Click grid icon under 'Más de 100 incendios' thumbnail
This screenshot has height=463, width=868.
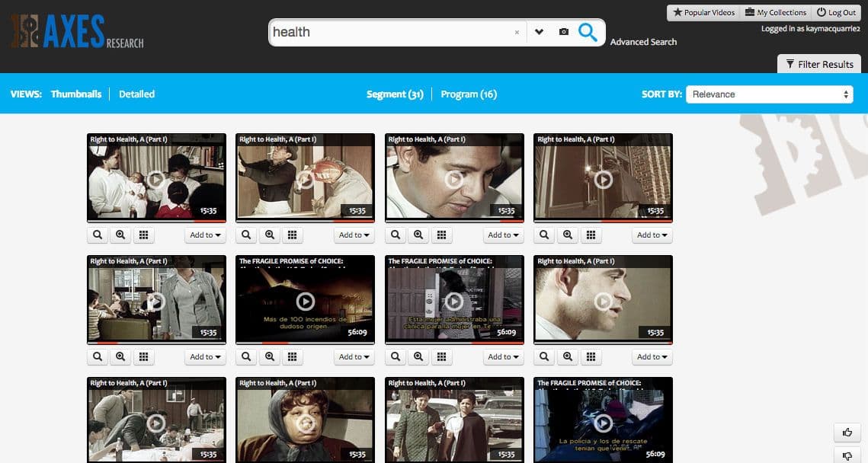(x=293, y=357)
